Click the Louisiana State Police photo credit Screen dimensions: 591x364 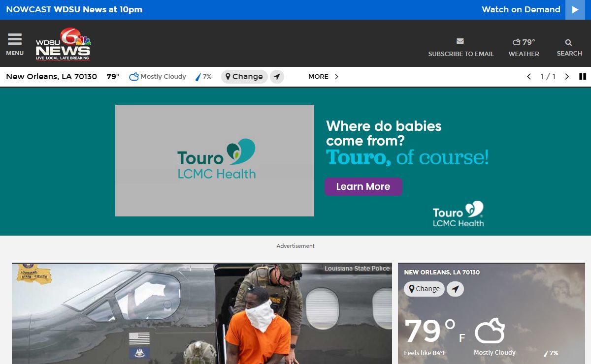click(x=357, y=269)
